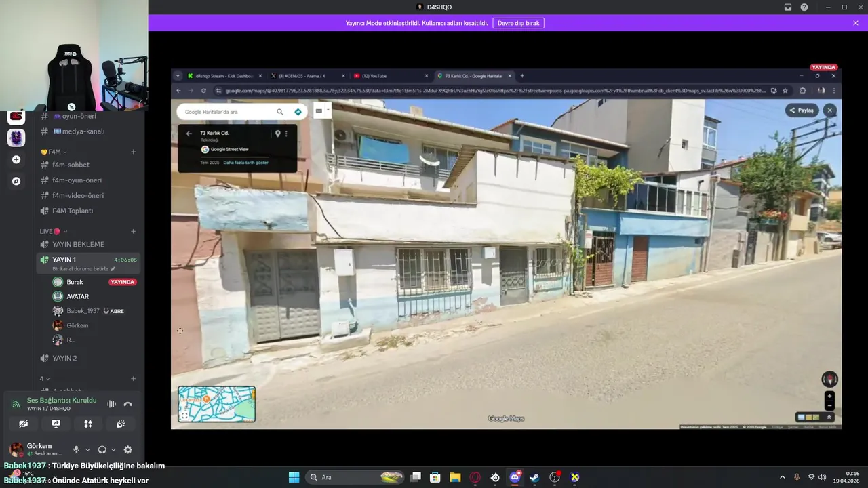Dismiss the purple streamer mode banner
The width and height of the screenshot is (868, 488).
click(x=856, y=23)
